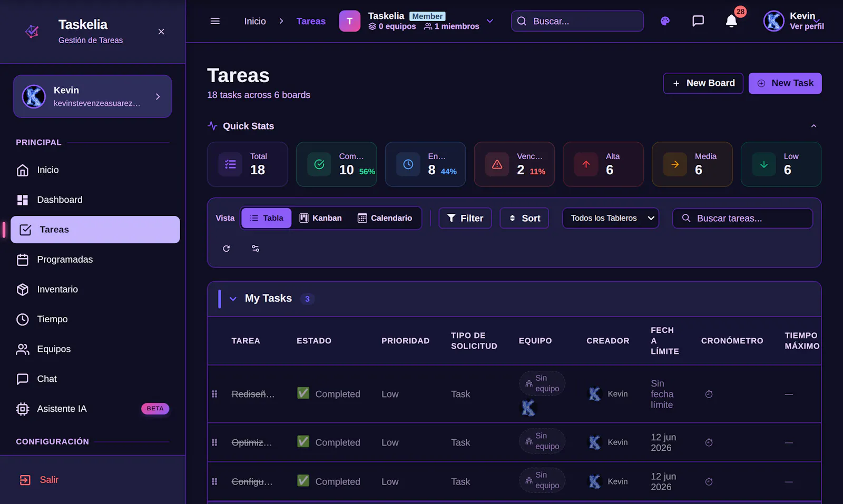Screen dimensions: 843x504
Task: Open the theme palette icon
Action: pos(665,21)
